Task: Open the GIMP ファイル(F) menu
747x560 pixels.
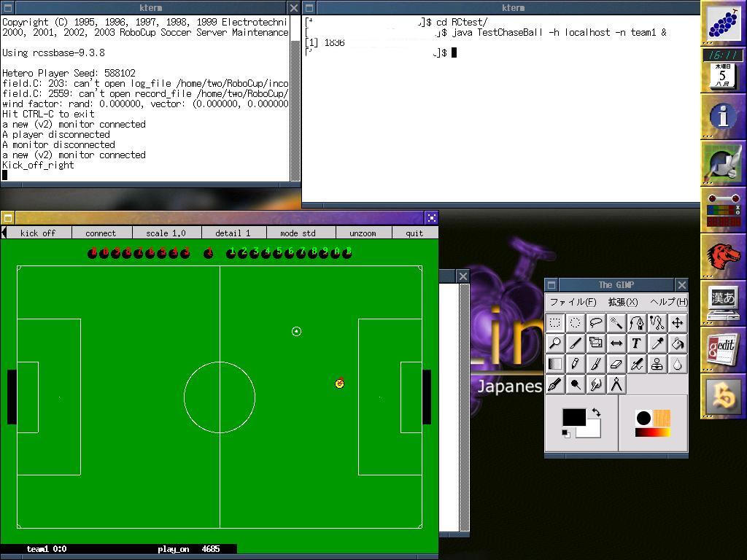Action: (573, 302)
